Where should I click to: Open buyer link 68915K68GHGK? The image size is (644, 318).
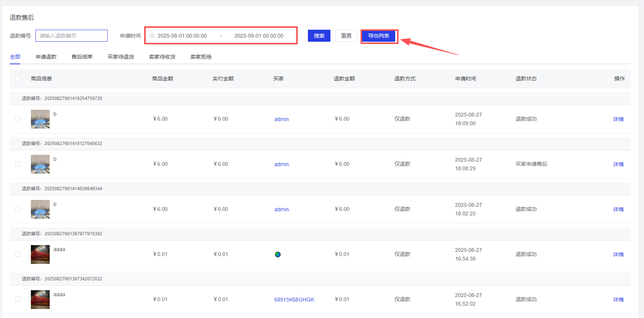pos(294,300)
